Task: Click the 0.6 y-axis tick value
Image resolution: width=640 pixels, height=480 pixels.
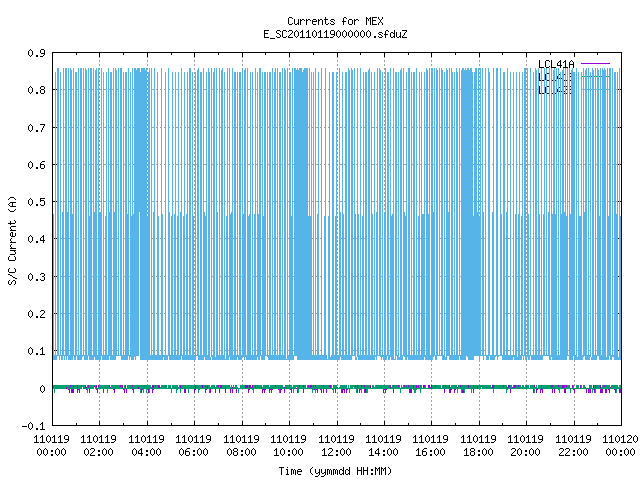Action: (36, 165)
